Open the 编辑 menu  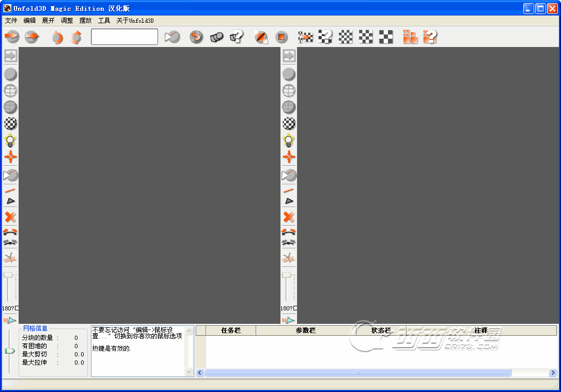point(29,21)
